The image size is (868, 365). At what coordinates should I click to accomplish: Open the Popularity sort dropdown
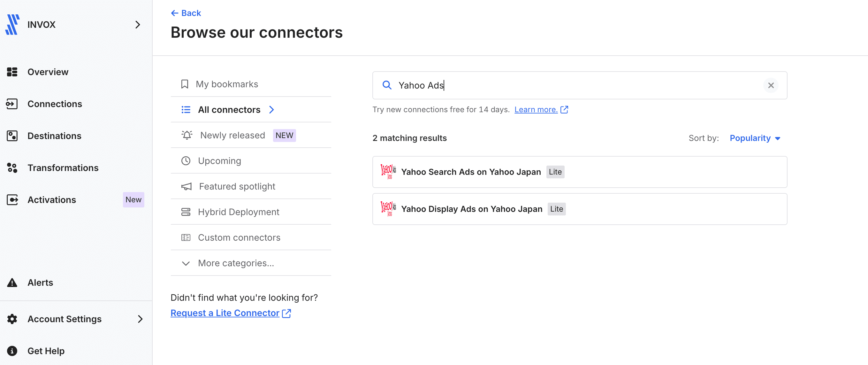point(755,138)
